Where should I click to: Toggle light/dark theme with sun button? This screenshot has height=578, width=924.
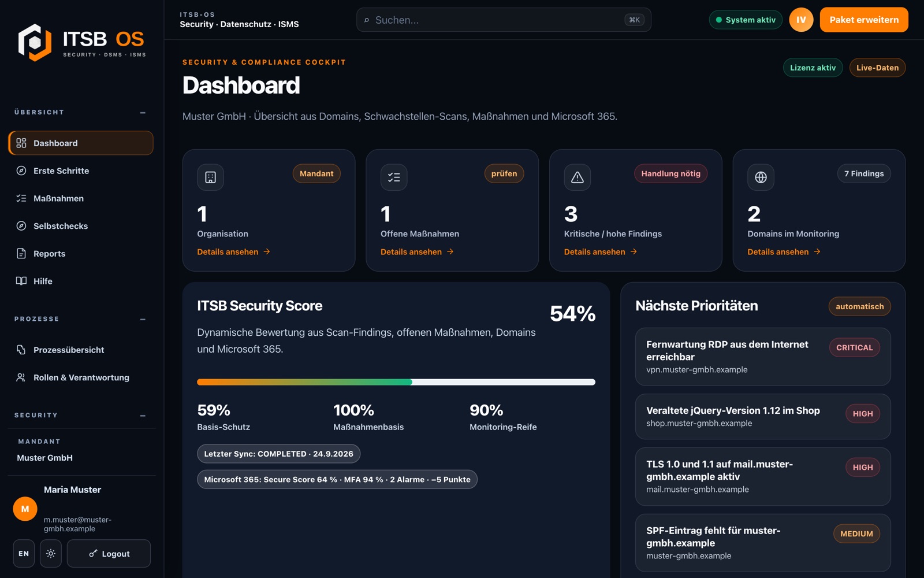(51, 553)
